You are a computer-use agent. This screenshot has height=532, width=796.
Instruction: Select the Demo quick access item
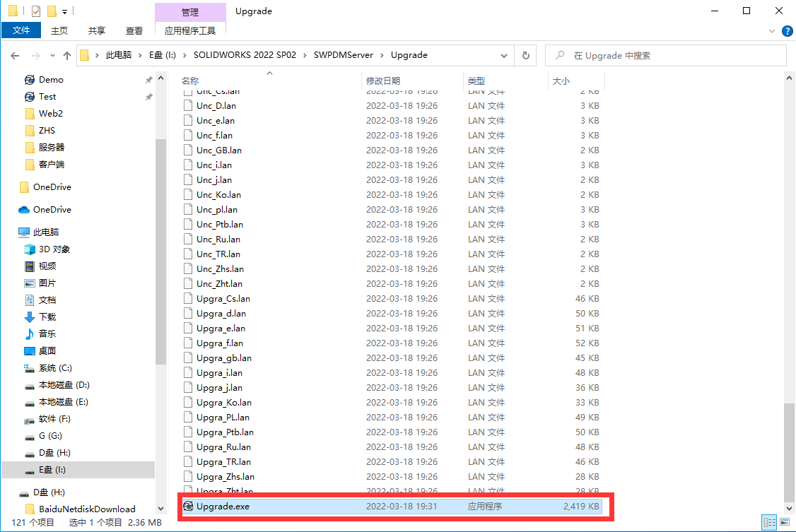coord(51,80)
